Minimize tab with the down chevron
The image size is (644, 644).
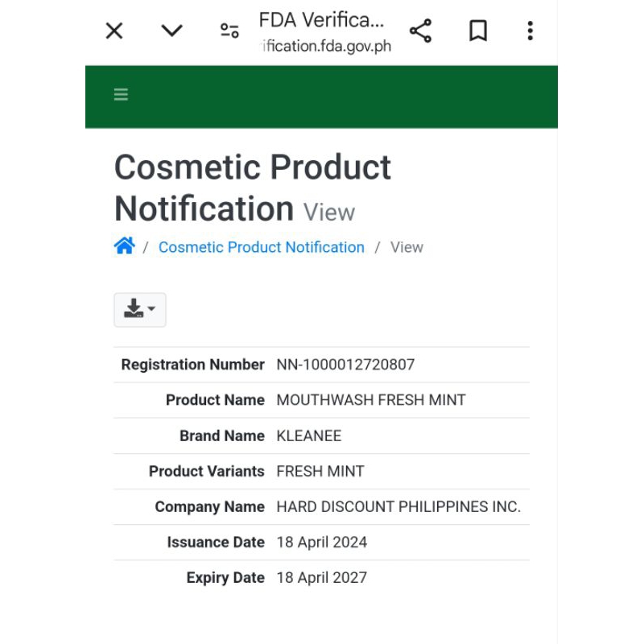pyautogui.click(x=171, y=31)
